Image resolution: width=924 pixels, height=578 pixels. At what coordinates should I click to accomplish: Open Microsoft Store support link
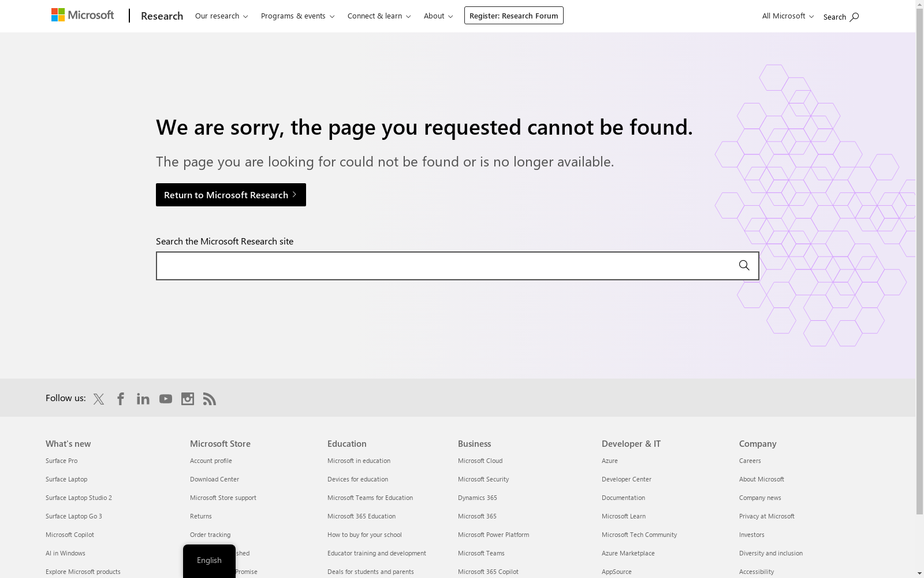pos(223,498)
